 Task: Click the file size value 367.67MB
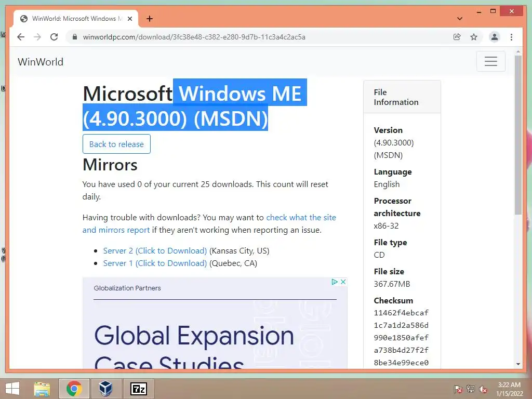pos(392,284)
